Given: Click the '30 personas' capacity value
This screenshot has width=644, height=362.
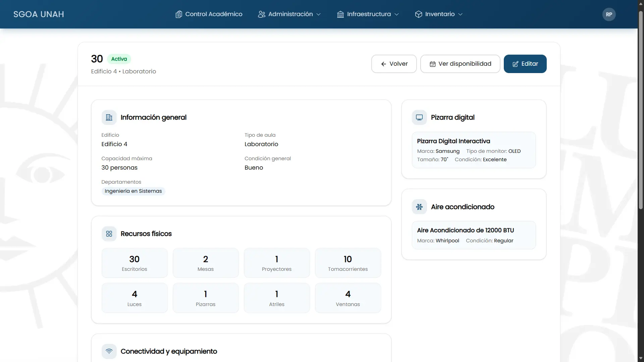Looking at the screenshot, I should tap(119, 168).
